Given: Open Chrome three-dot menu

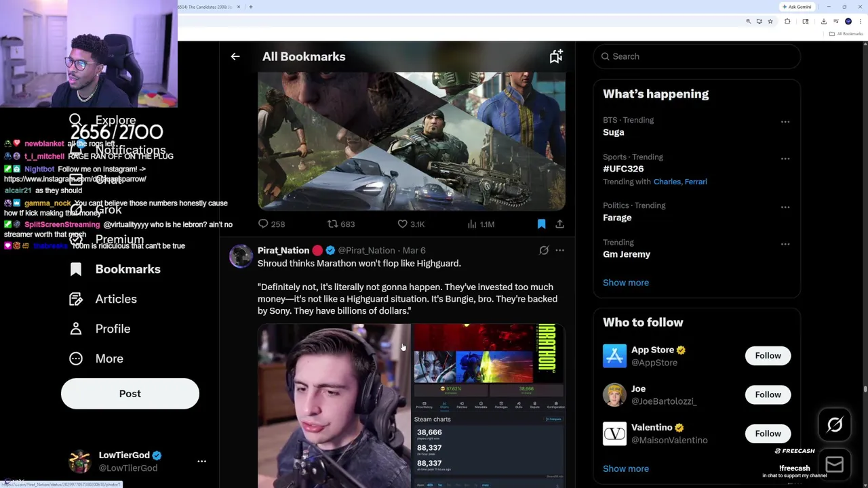Looking at the screenshot, I should [x=861, y=21].
